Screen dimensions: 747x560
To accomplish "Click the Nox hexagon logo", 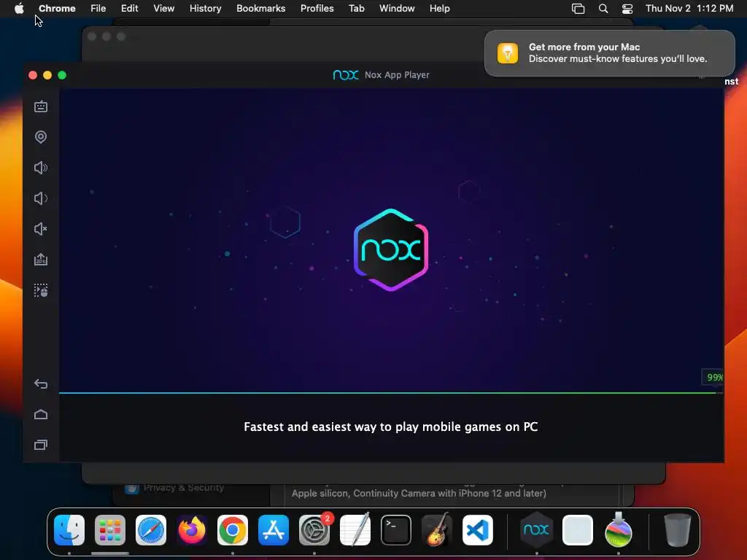I will (391, 249).
